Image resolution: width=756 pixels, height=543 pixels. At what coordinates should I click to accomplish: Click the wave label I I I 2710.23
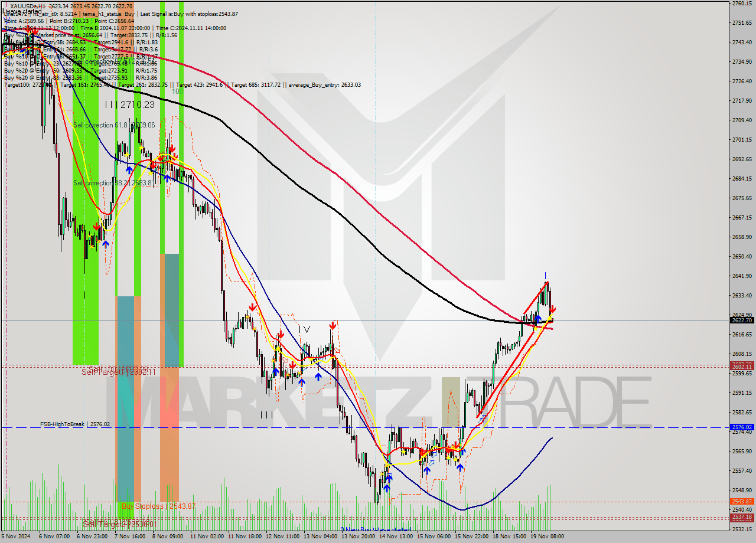(x=129, y=104)
